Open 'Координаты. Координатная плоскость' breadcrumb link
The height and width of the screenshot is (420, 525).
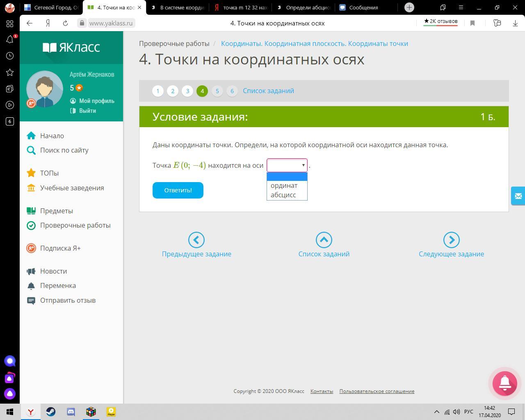(x=315, y=43)
